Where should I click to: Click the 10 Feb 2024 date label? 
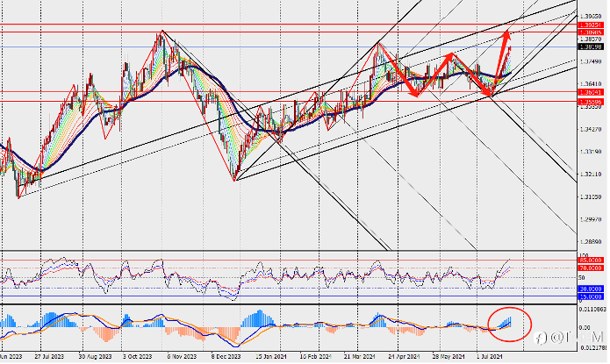[315, 356]
